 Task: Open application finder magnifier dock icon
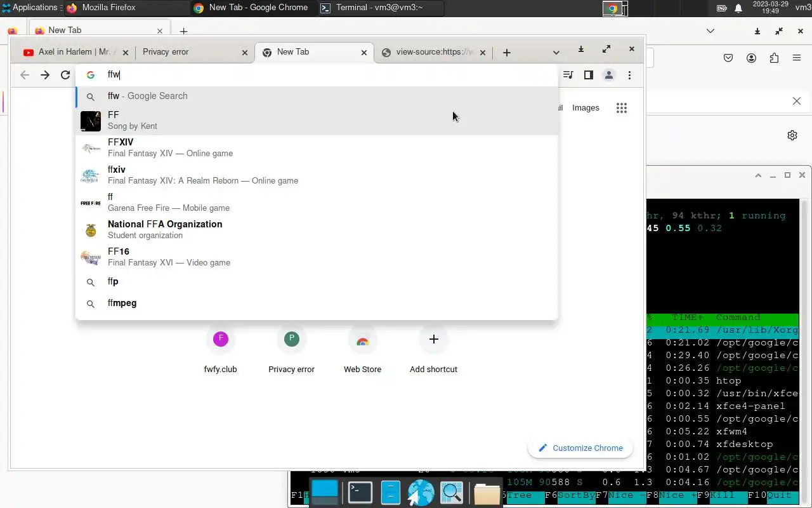pyautogui.click(x=452, y=493)
